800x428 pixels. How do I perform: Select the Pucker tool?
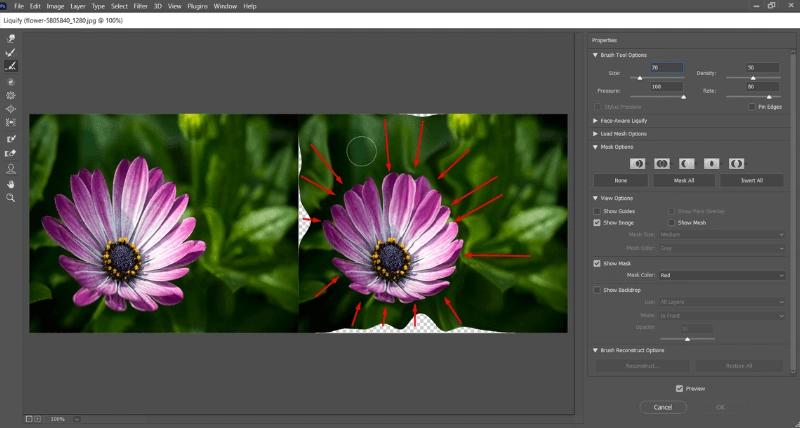11,95
